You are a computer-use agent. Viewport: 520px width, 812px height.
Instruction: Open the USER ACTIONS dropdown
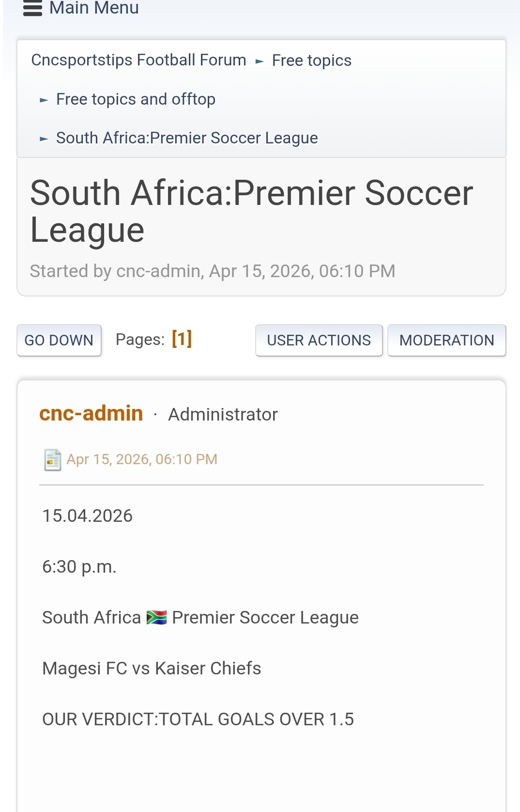319,340
